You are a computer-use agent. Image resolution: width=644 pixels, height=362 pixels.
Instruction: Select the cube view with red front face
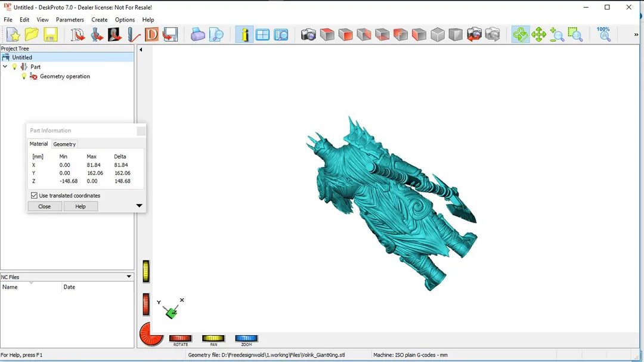pos(345,35)
